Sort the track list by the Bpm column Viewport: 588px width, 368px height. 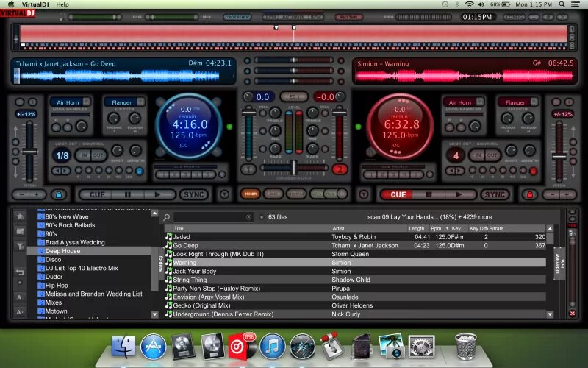point(440,228)
